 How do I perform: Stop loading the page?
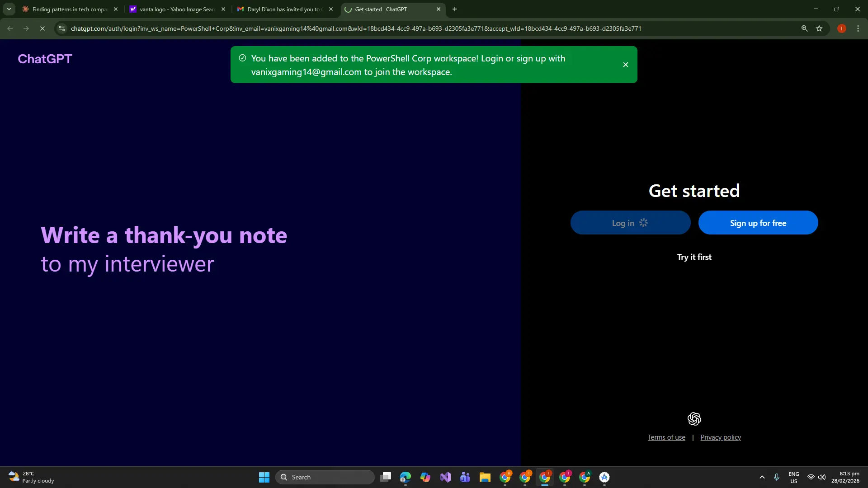[x=42, y=28]
